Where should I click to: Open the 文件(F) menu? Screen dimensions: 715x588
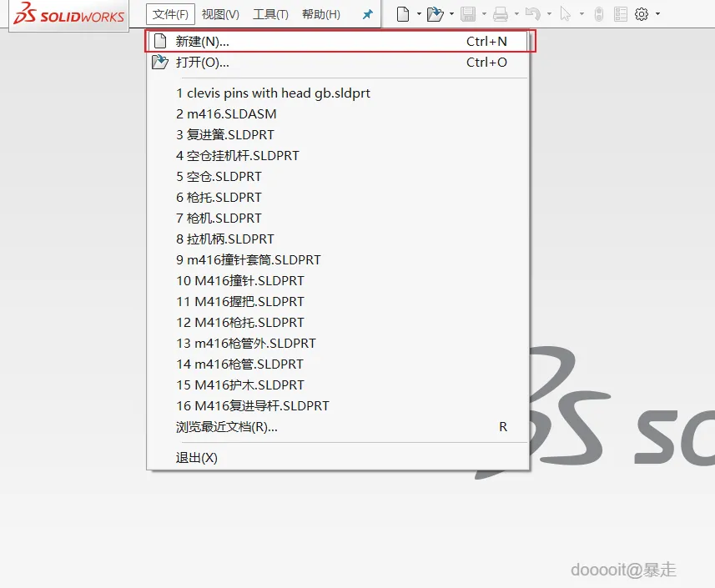[170, 14]
